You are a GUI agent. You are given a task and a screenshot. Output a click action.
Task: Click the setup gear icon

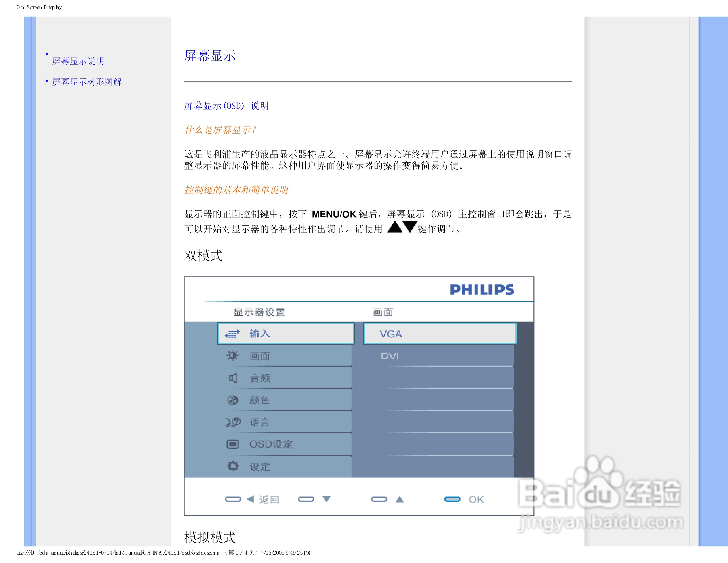coord(233,466)
